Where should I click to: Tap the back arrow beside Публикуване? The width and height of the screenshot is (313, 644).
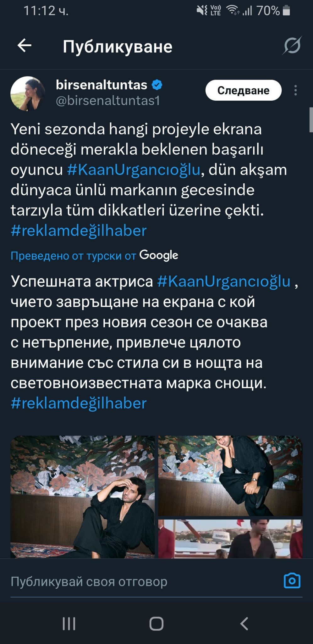24,46
